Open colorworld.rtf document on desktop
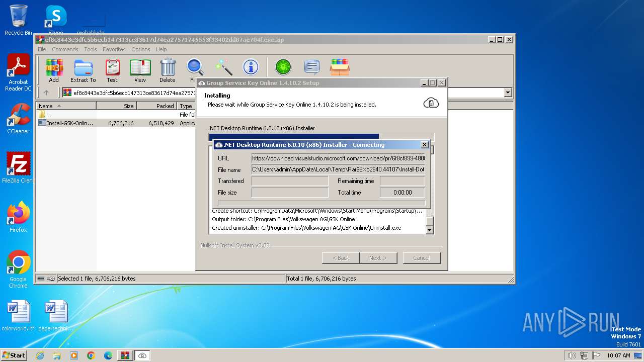The image size is (644, 362). point(18,316)
